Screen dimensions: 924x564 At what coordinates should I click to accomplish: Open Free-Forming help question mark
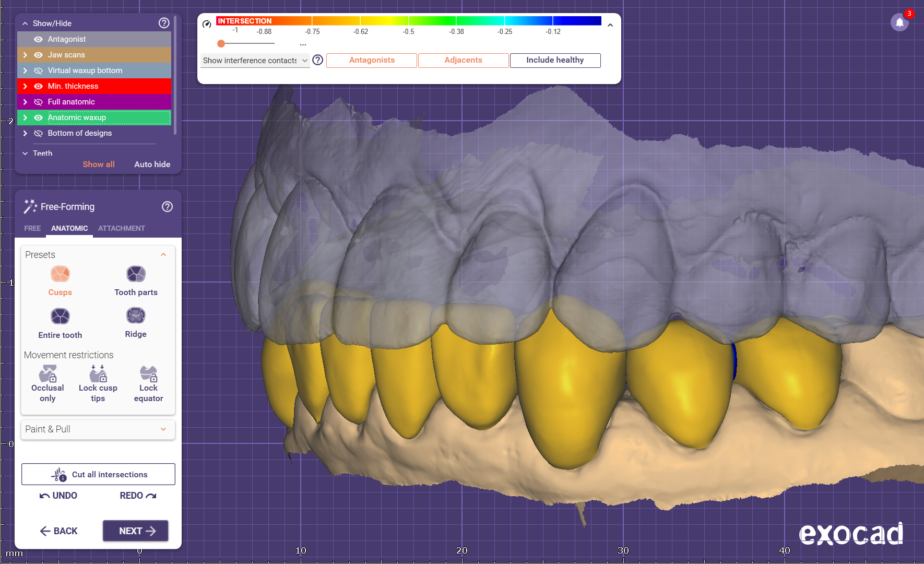167,207
